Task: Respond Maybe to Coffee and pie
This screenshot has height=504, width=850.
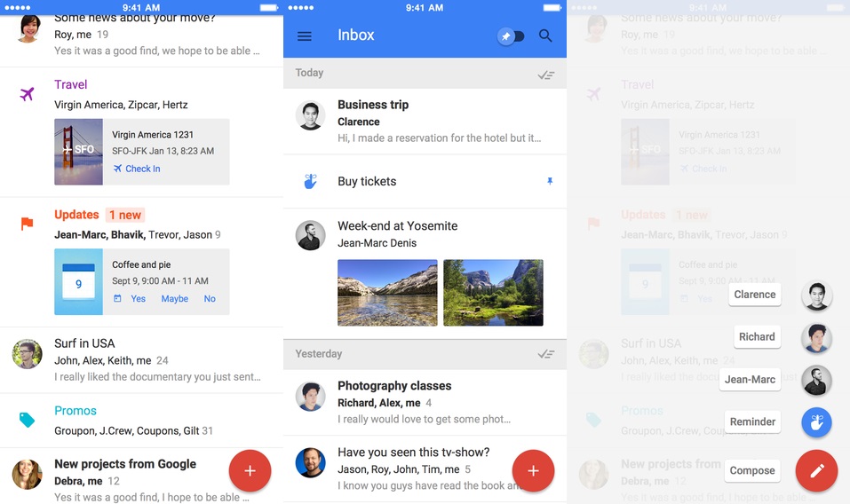Action: [x=174, y=299]
